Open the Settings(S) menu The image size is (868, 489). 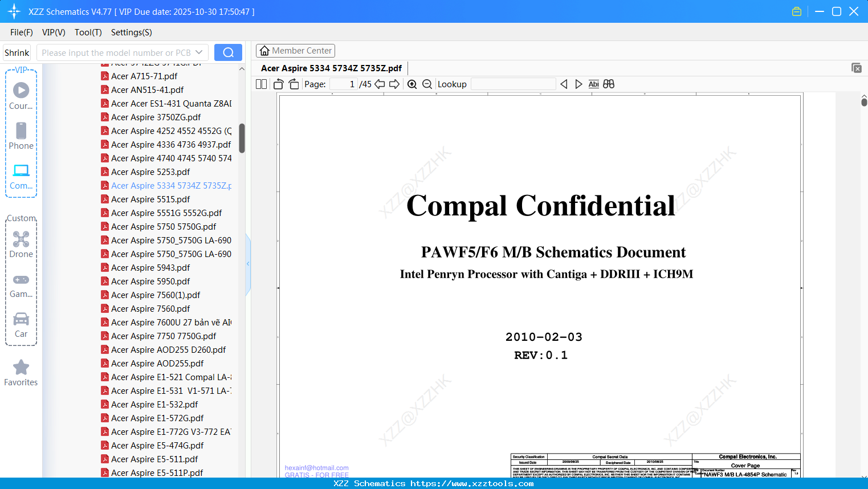click(x=132, y=32)
